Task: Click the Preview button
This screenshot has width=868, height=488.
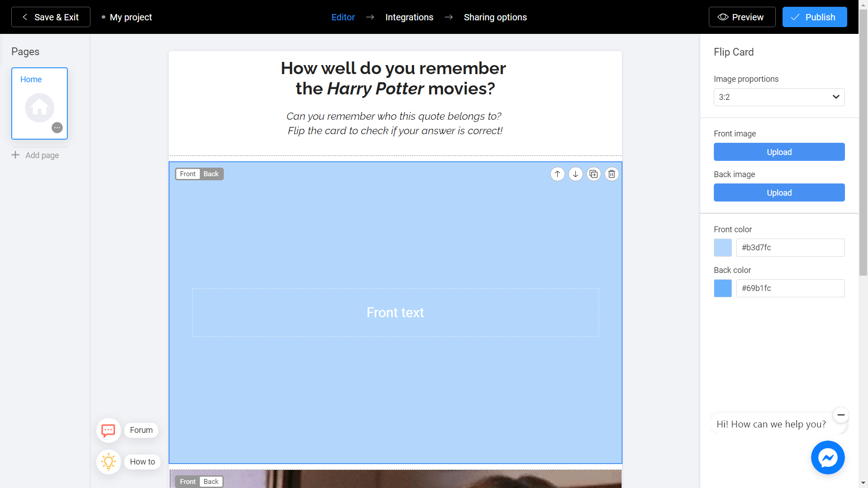Action: click(742, 17)
